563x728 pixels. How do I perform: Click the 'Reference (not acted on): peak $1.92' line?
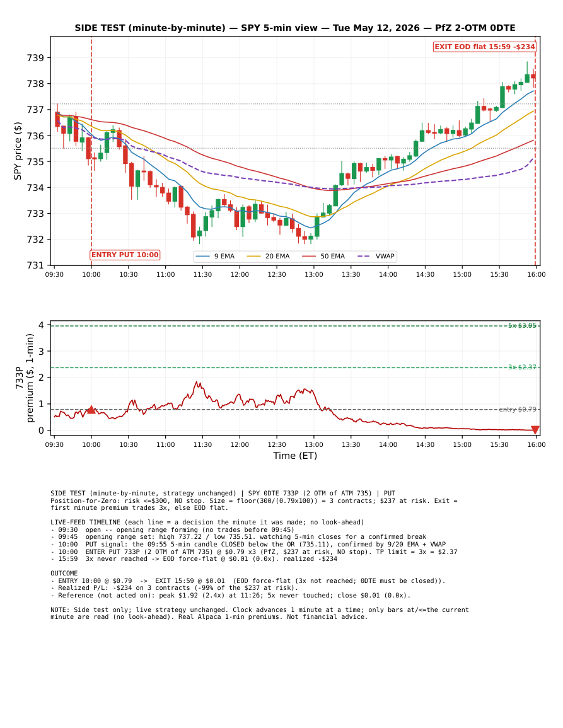230,595
